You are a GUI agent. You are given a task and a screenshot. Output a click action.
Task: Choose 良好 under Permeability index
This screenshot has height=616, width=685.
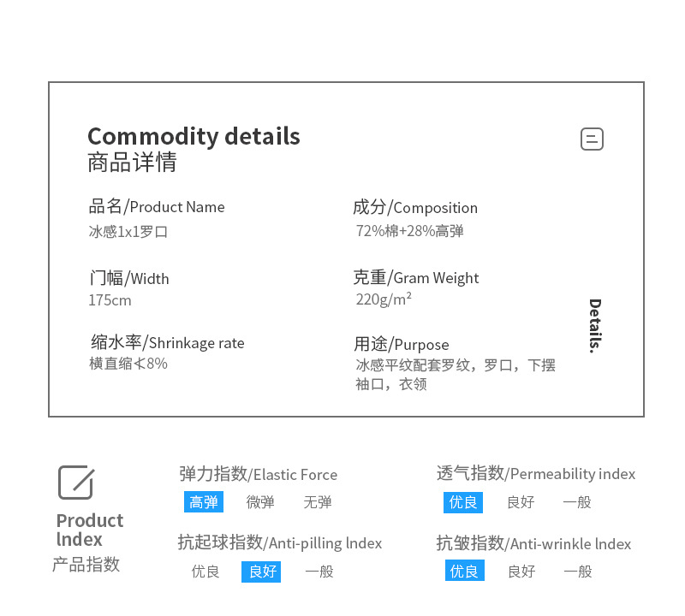521,502
